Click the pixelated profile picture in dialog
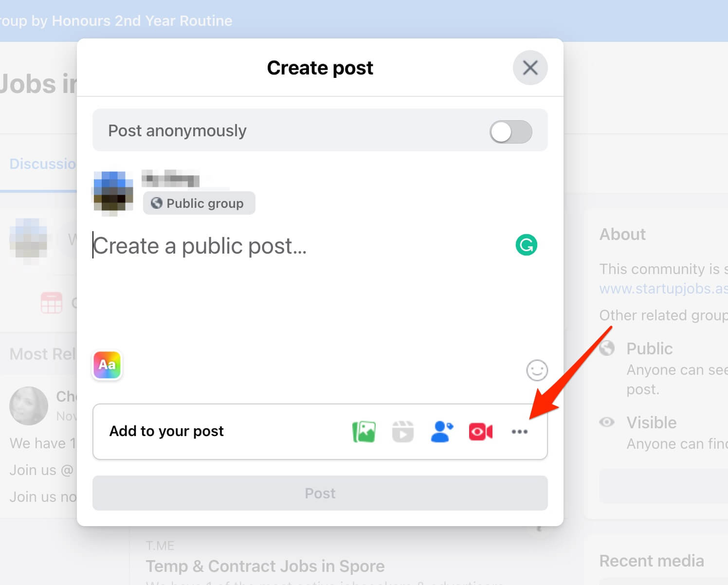The image size is (728, 585). (113, 193)
